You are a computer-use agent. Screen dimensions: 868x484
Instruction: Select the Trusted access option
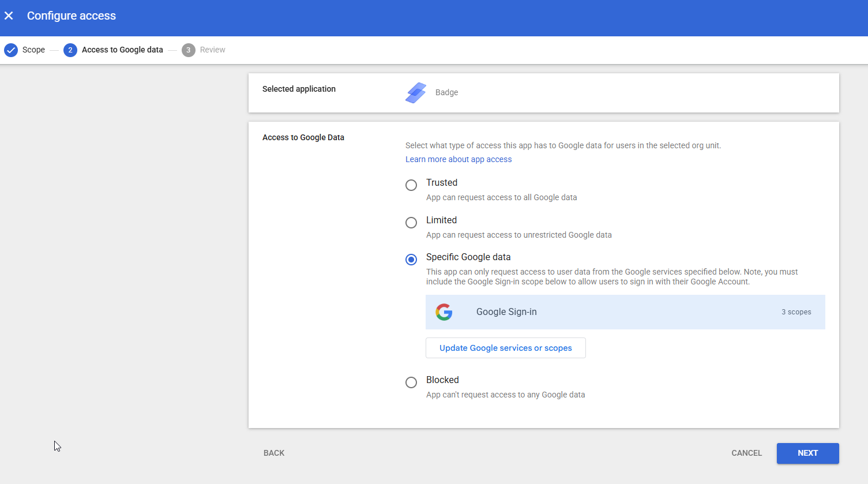coord(411,185)
